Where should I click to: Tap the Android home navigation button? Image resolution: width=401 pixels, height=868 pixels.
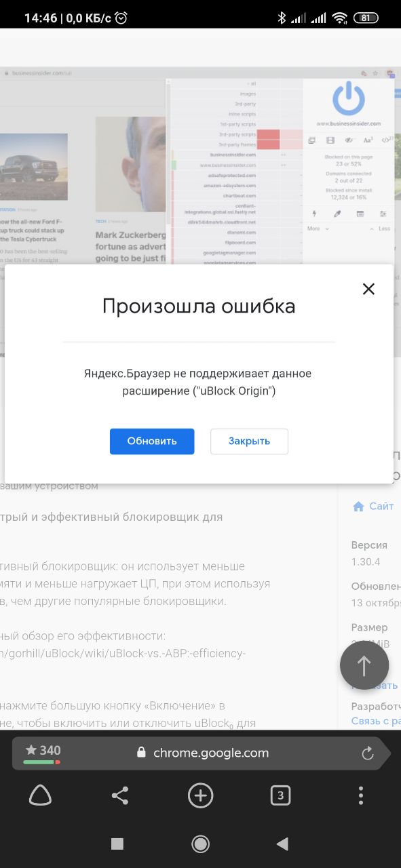(200, 844)
